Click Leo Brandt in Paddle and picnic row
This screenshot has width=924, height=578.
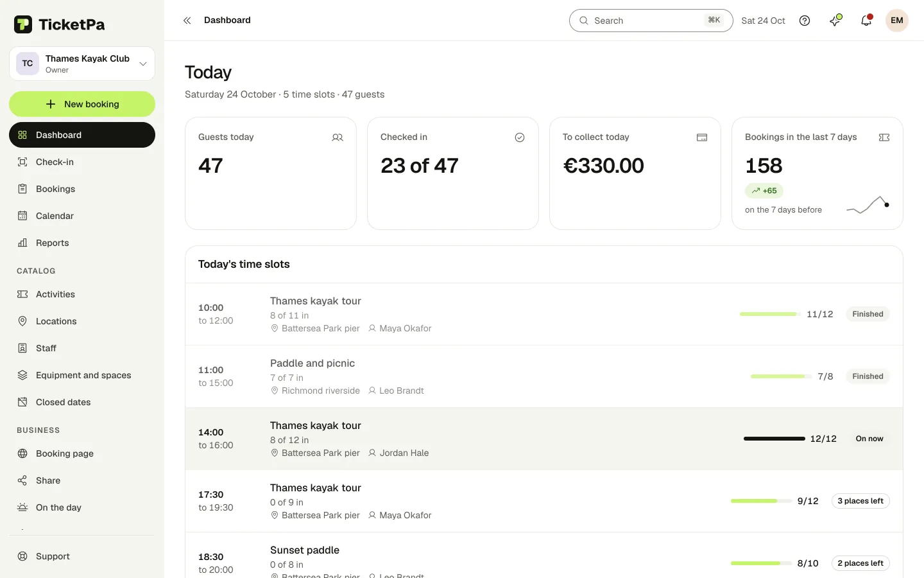click(x=402, y=390)
